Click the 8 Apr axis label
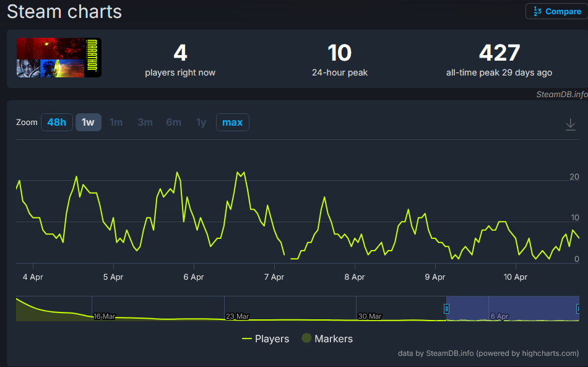Image resolution: width=588 pixels, height=367 pixels. coord(355,277)
